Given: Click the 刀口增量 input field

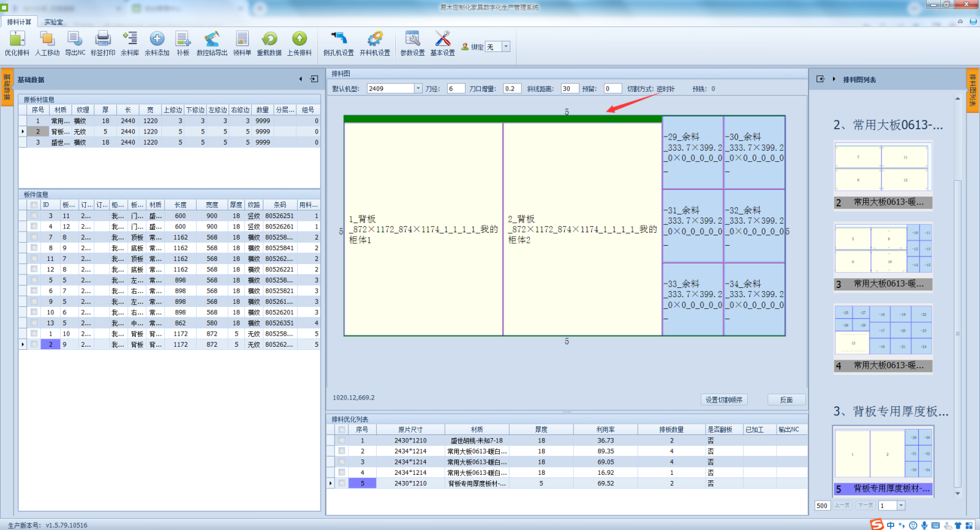Looking at the screenshot, I should click(512, 89).
